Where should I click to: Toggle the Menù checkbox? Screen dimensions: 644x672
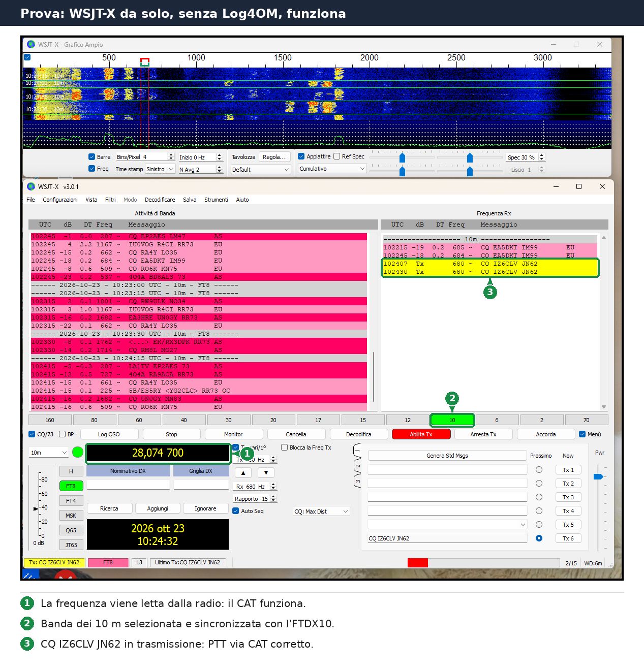(x=582, y=434)
